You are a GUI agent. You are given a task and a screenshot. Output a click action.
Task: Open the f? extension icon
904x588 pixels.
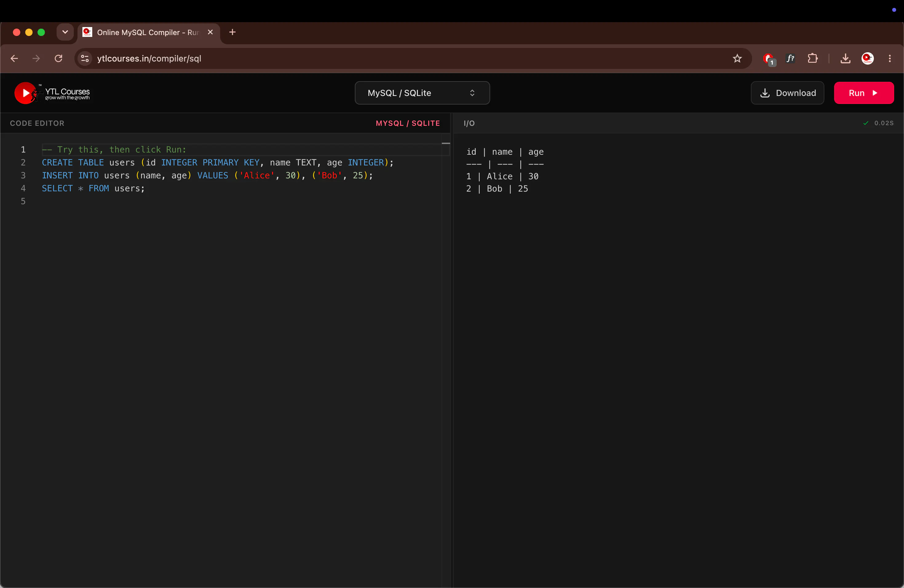(791, 58)
